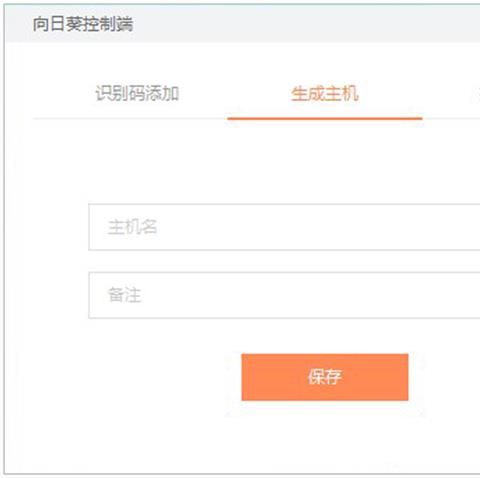Click the 向日葵控制端 window title
The height and width of the screenshot is (478, 480).
tap(83, 24)
